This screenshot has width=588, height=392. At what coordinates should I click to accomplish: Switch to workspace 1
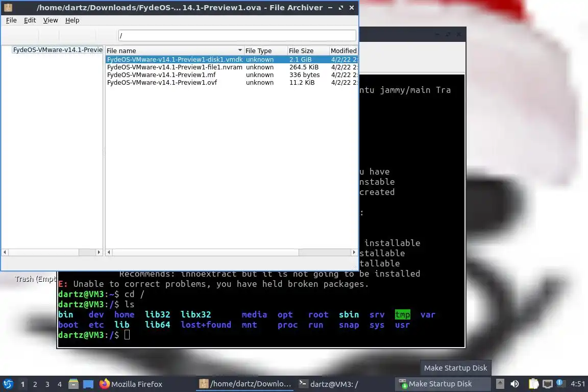[x=23, y=384]
